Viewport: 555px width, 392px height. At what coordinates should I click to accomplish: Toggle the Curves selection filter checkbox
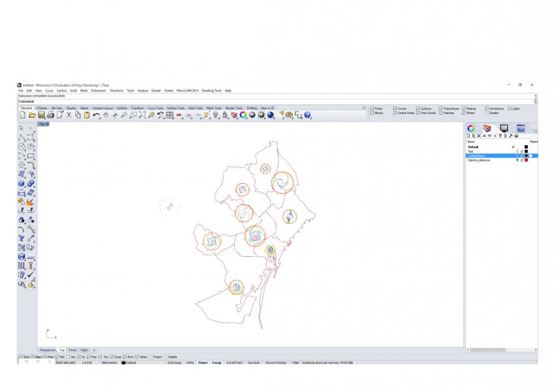[x=395, y=109]
